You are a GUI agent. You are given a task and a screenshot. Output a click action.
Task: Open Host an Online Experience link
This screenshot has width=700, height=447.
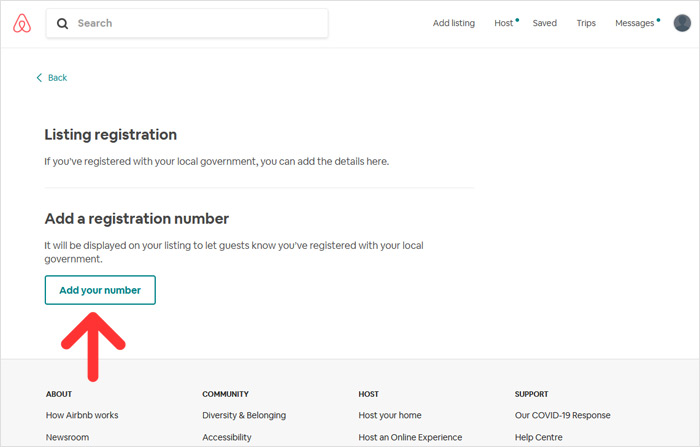click(410, 437)
